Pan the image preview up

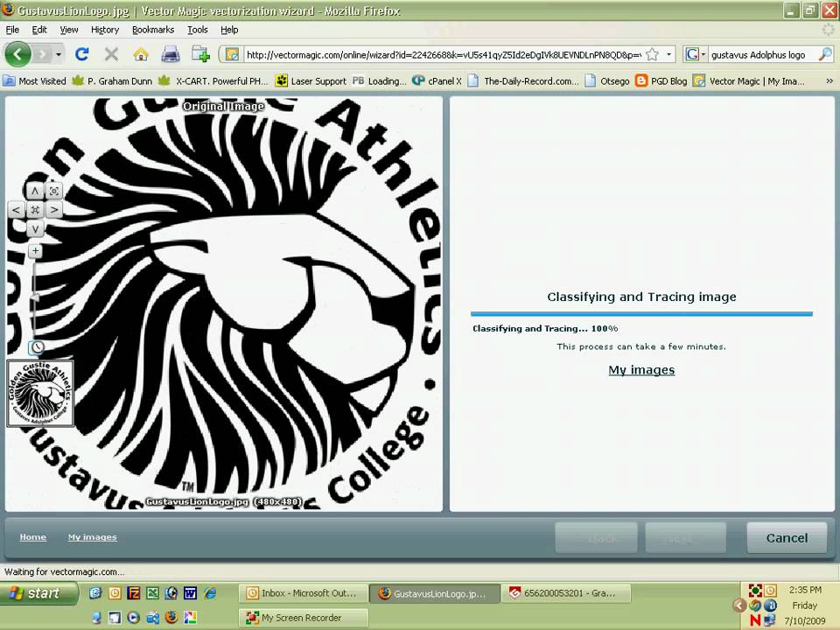35,191
